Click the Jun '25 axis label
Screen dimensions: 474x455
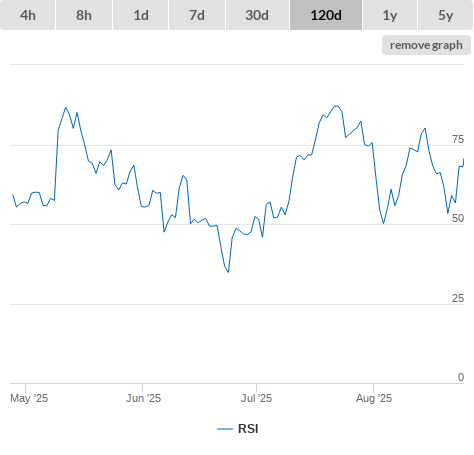point(143,398)
